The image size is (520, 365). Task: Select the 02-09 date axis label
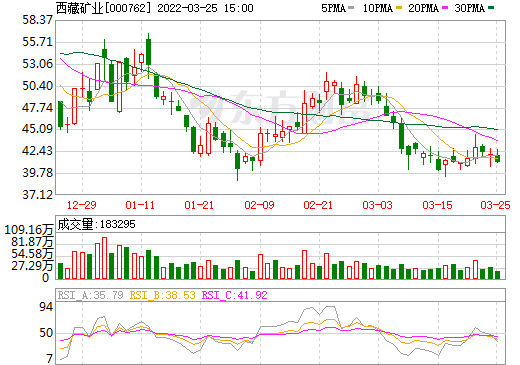point(259,205)
